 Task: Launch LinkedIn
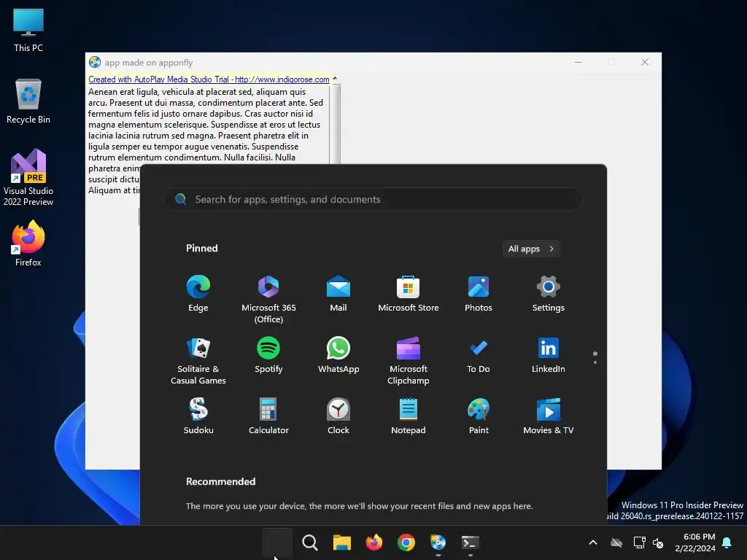click(549, 355)
